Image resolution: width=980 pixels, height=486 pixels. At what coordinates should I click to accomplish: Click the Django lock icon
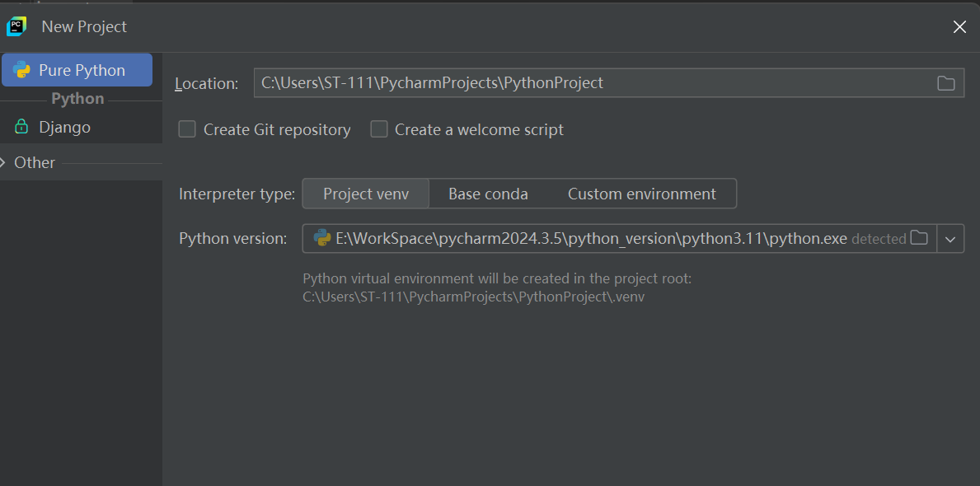21,127
